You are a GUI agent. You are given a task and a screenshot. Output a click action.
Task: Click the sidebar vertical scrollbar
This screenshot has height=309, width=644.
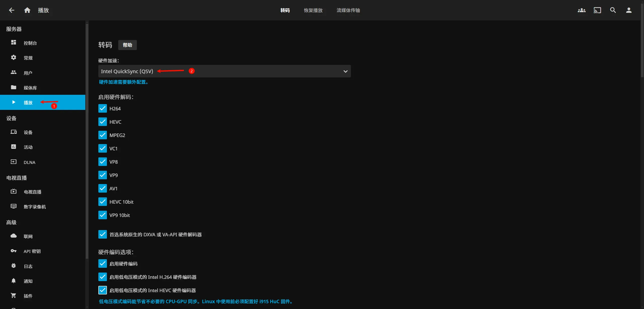[87, 141]
